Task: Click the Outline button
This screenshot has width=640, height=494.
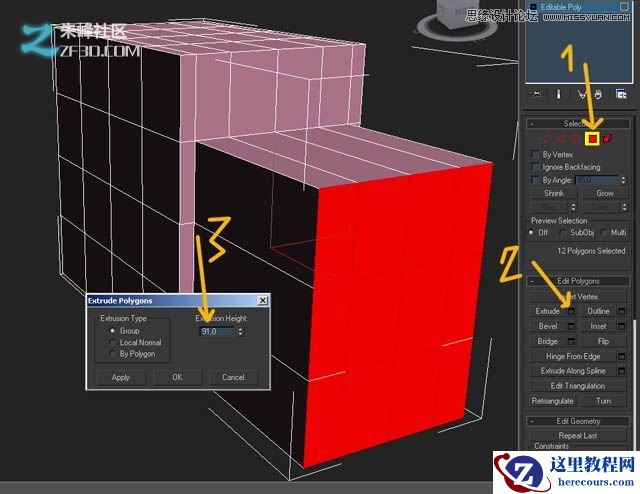Action: [598, 312]
